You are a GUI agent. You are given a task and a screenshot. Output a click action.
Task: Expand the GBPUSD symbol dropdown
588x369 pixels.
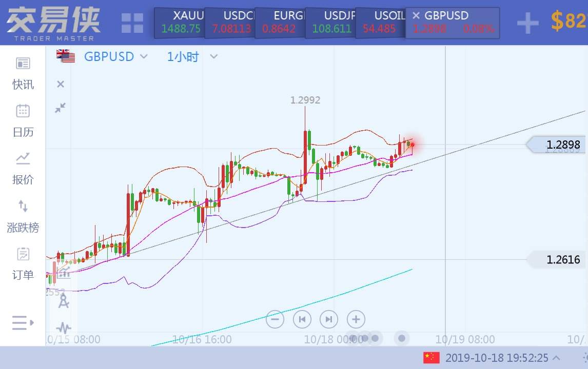(144, 56)
